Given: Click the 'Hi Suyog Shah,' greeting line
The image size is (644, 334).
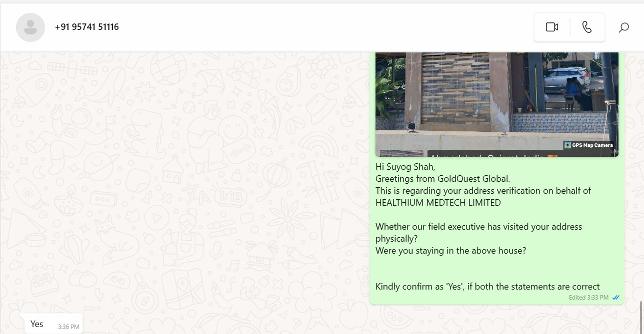Looking at the screenshot, I should click(405, 167).
